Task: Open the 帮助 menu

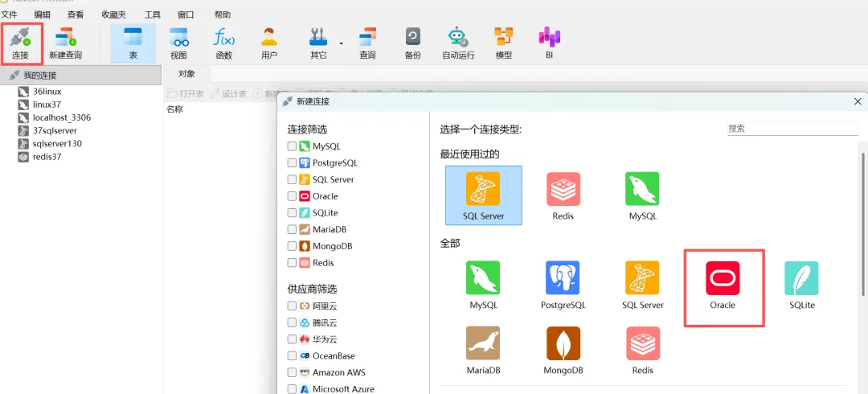Action: click(223, 15)
